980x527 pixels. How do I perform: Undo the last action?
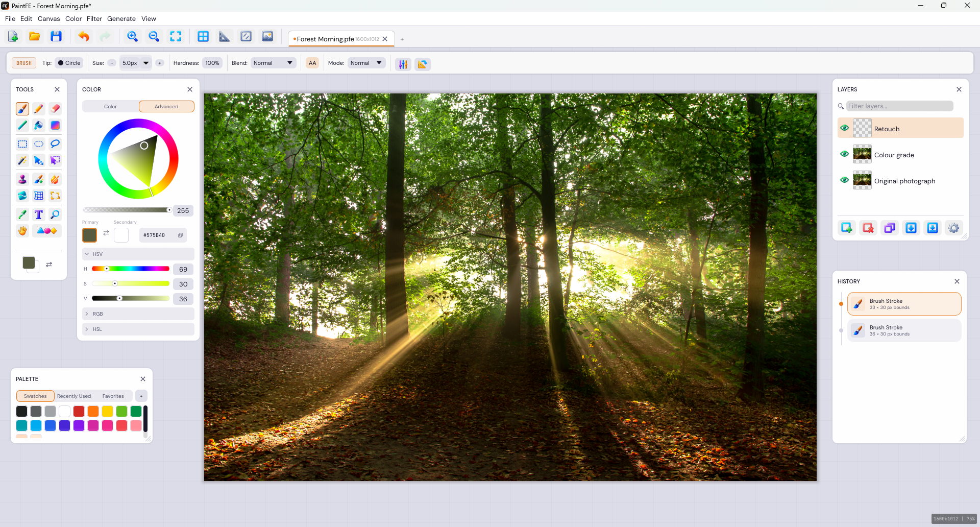click(84, 36)
